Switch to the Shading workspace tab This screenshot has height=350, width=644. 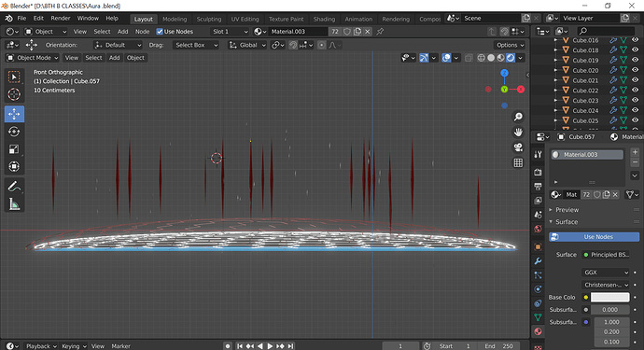[x=324, y=19]
